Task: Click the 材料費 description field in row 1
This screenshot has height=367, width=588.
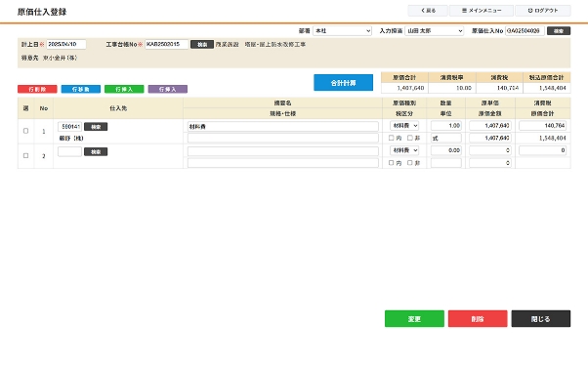Action: click(x=282, y=126)
